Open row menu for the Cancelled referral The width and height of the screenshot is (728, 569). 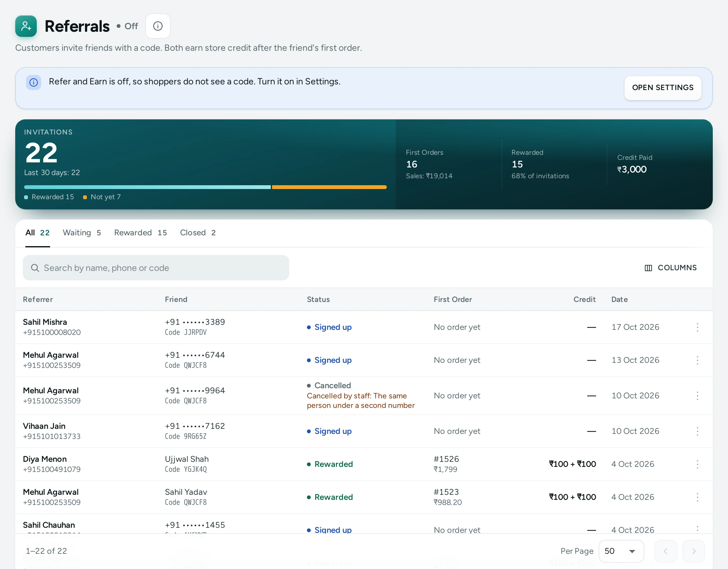[x=697, y=396]
